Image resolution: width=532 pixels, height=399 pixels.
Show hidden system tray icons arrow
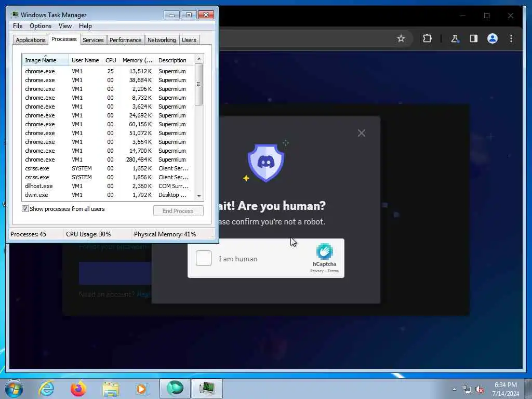[454, 389]
